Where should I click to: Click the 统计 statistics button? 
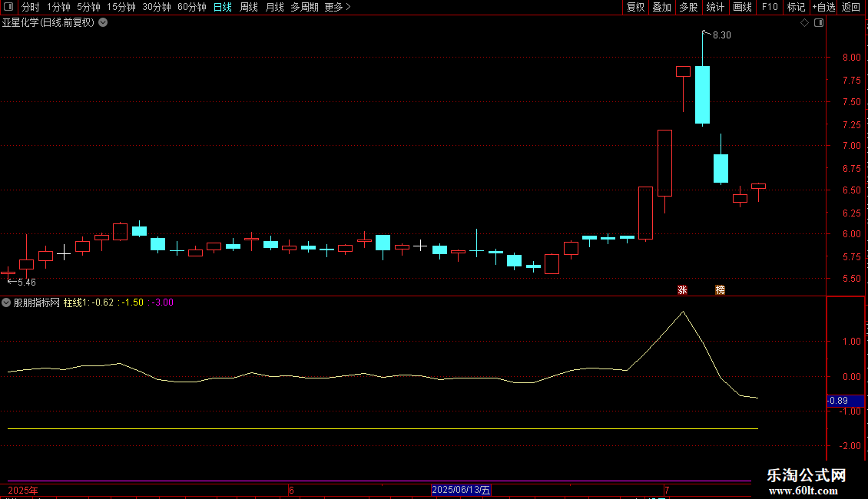[x=714, y=7]
